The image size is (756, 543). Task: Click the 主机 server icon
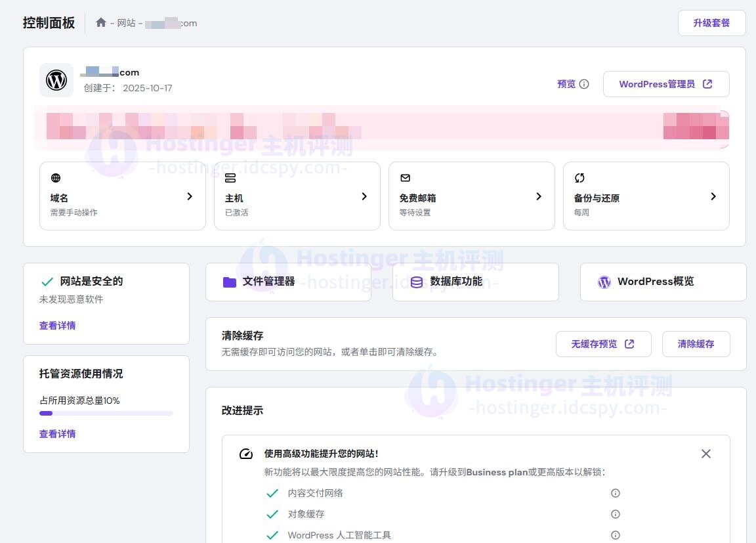tap(231, 178)
